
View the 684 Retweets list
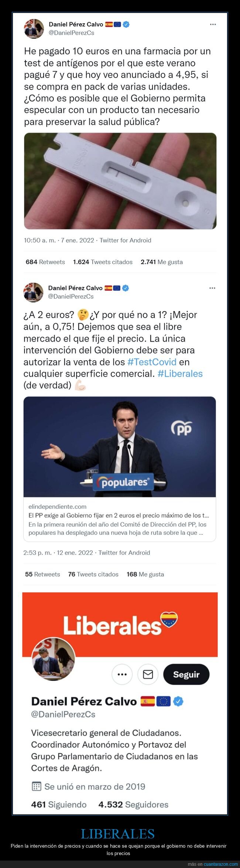click(x=45, y=262)
